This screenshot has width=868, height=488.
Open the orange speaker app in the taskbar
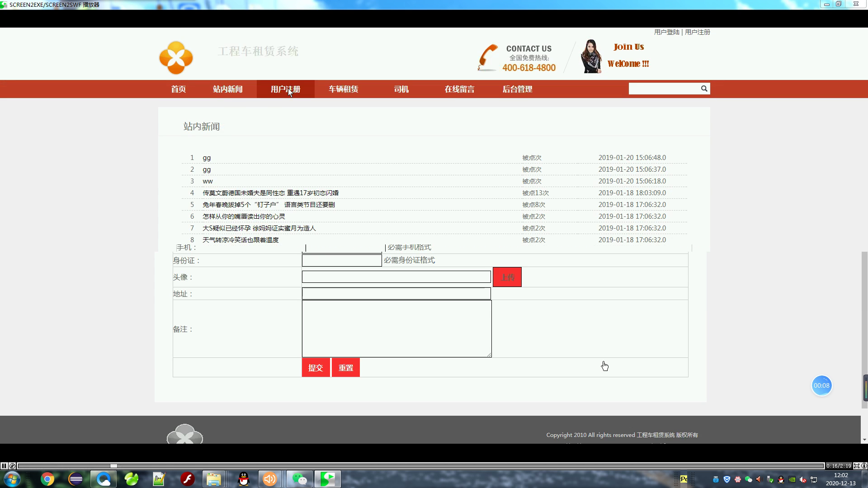coord(270,479)
